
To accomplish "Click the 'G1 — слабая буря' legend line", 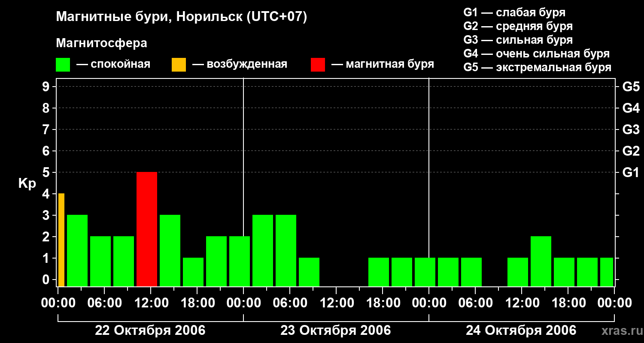I will 514,12.
